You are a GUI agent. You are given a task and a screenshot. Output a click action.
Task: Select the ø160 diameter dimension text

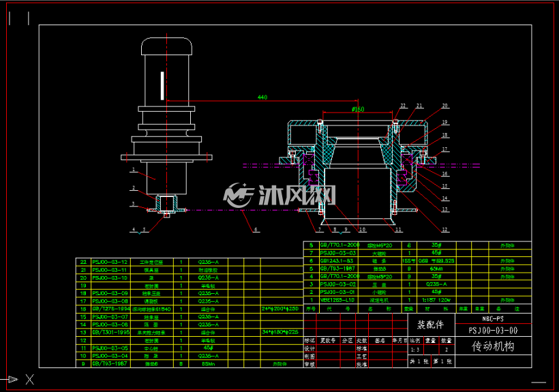coord(358,109)
